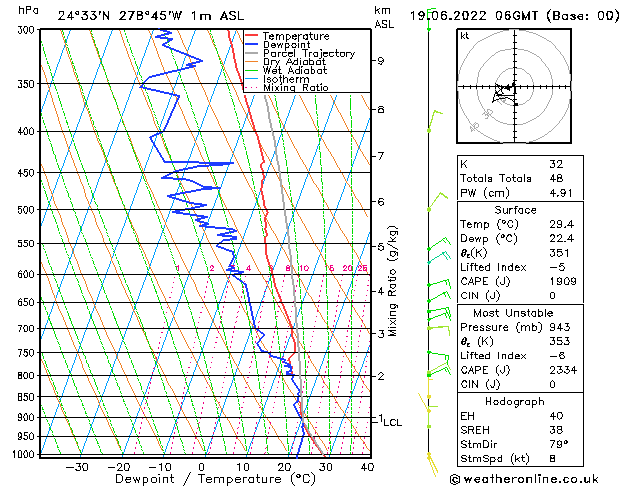Click the 500 hPa pressure level label
629x486 pixels.
pyautogui.click(x=28, y=210)
